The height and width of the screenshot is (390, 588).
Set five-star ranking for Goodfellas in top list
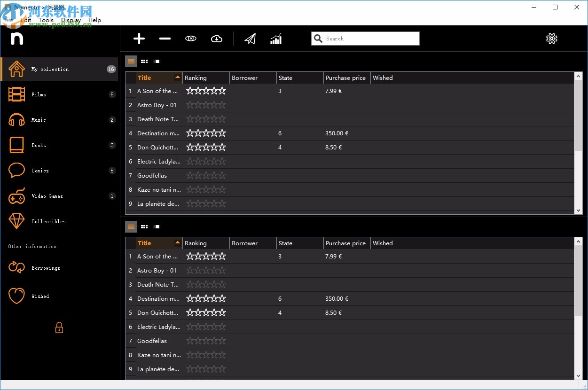[222, 176]
